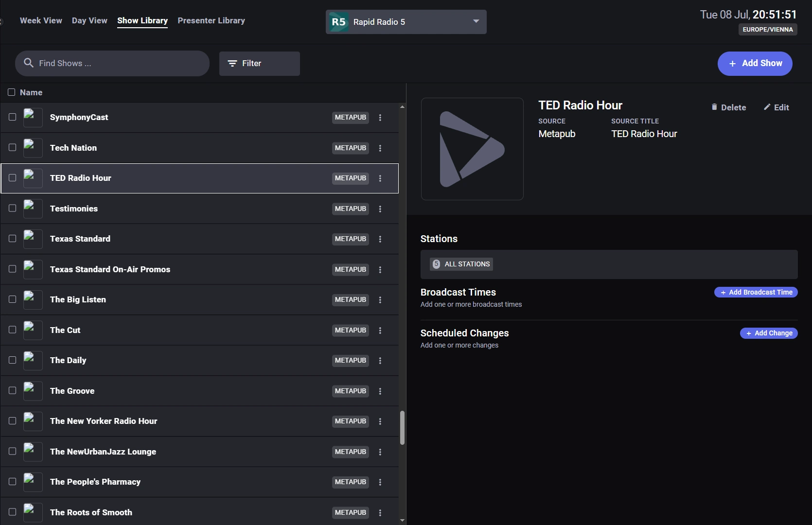Open the three-dot menu for Texas Standard On-Air Promos
Image resolution: width=812 pixels, height=525 pixels.
[x=380, y=270]
